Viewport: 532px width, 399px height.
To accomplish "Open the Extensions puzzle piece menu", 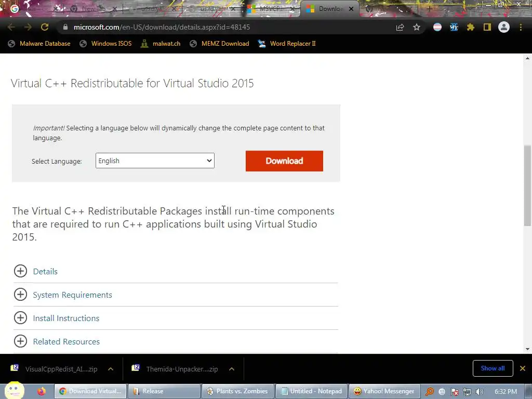I will coord(471,27).
